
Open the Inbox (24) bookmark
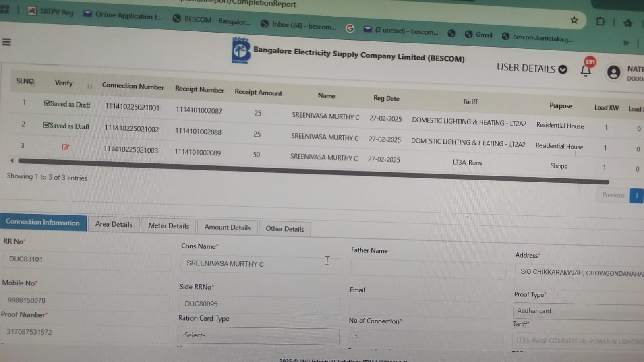298,25
